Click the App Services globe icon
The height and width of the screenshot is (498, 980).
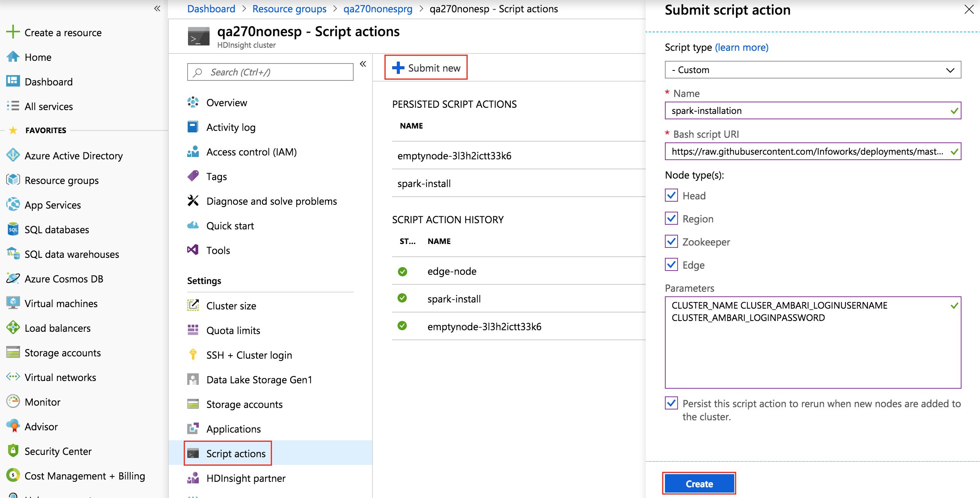[x=13, y=204]
